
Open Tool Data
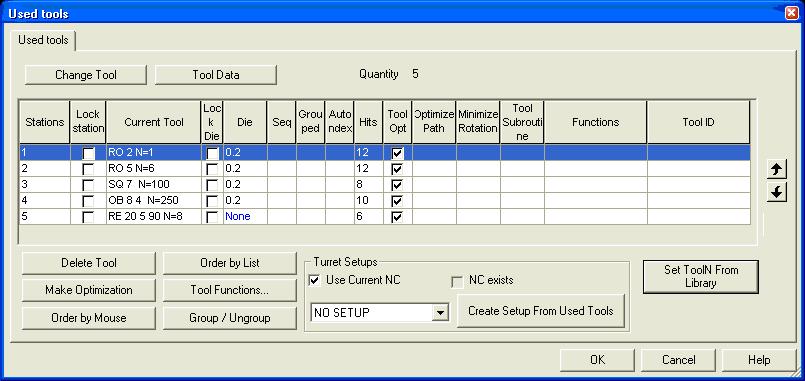click(216, 75)
